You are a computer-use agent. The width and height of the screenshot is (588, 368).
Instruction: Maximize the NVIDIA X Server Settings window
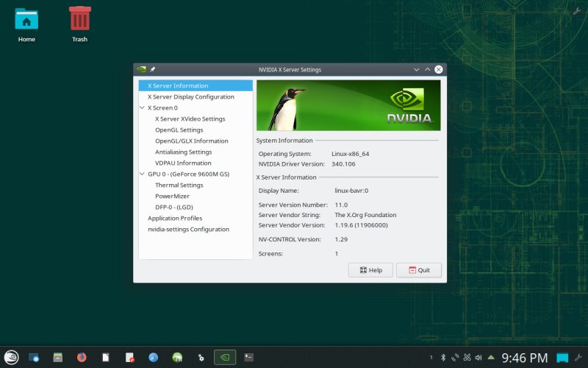click(428, 69)
